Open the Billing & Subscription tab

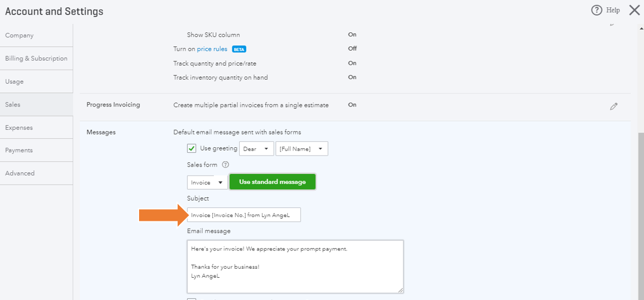[x=36, y=59]
